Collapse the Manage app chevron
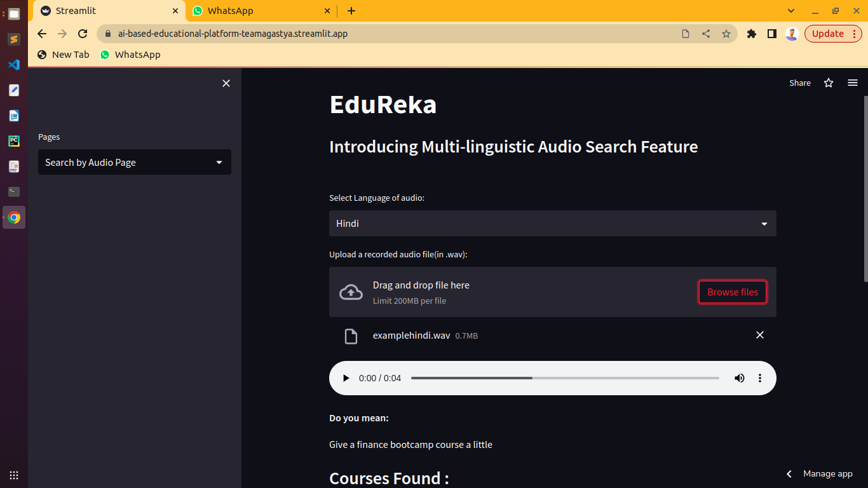 (x=789, y=473)
